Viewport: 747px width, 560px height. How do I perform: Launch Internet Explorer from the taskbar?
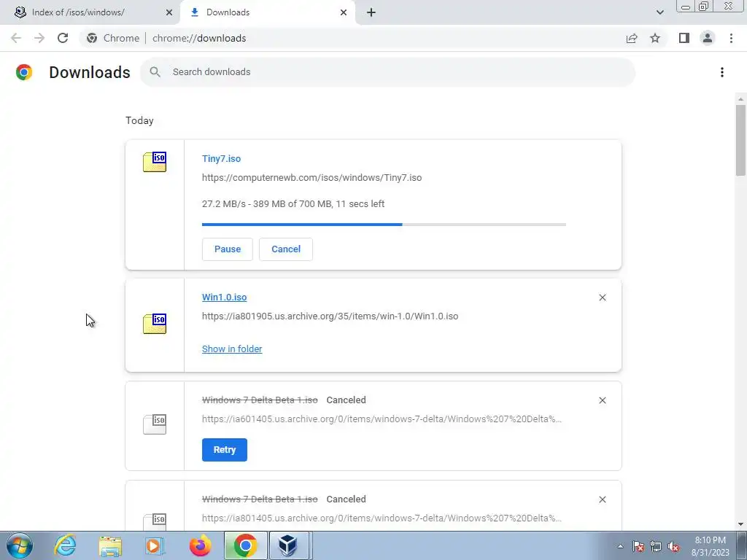click(x=65, y=545)
